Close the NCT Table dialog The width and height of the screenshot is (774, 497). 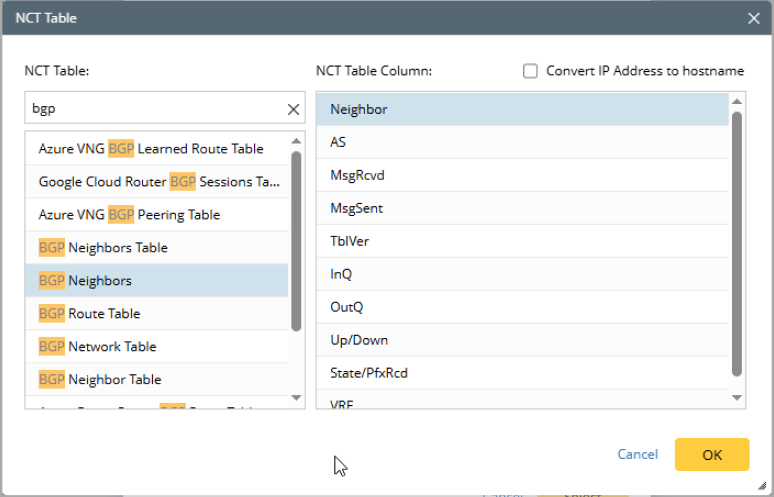tap(753, 18)
